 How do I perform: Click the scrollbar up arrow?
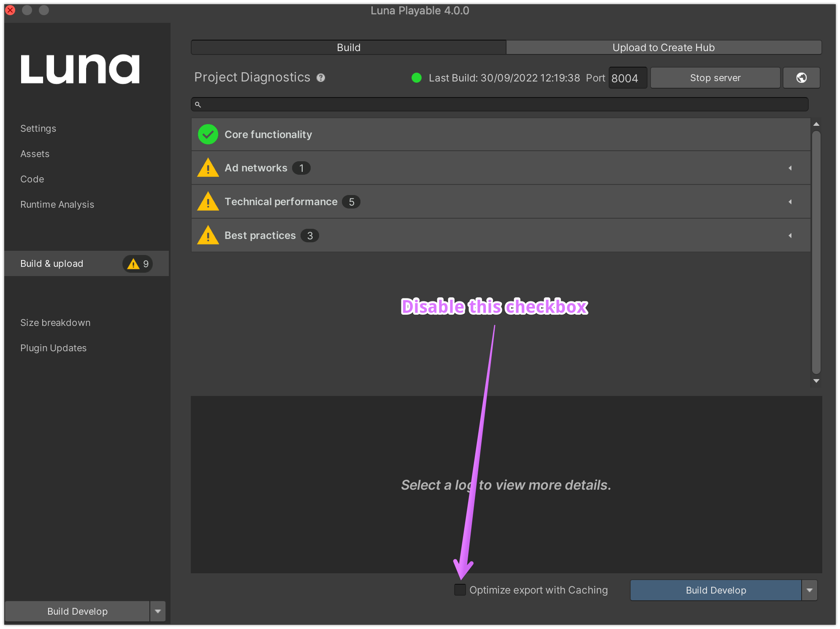(x=816, y=124)
